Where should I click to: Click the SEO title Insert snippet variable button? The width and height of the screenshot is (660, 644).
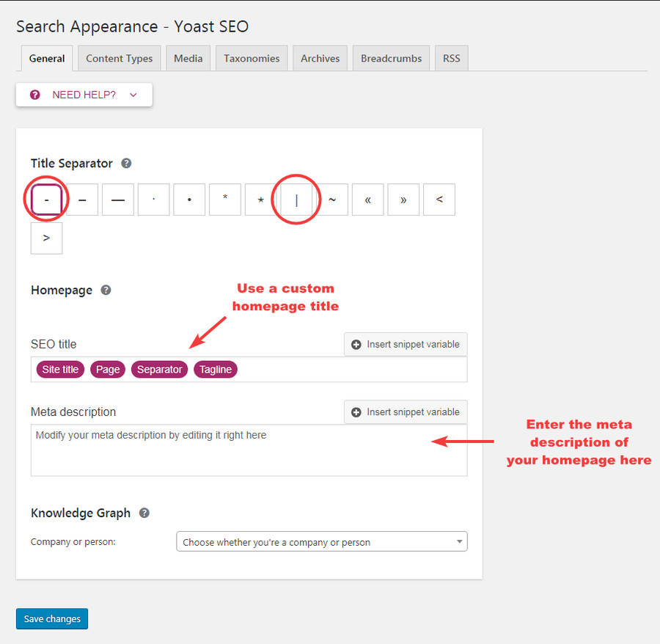coord(405,344)
